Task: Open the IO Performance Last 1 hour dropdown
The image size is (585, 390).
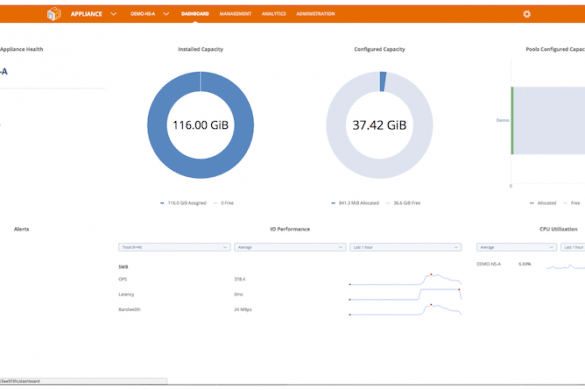Action: (406, 247)
